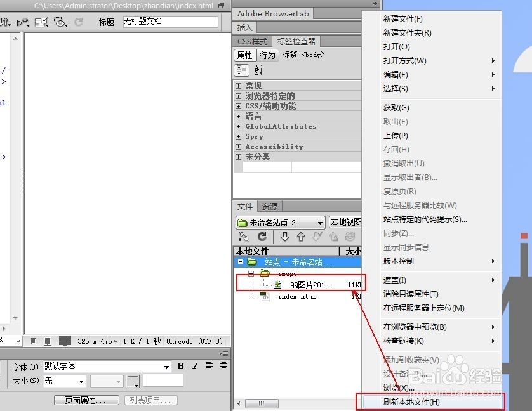
Task: Click the 页面属性 button
Action: (x=86, y=400)
